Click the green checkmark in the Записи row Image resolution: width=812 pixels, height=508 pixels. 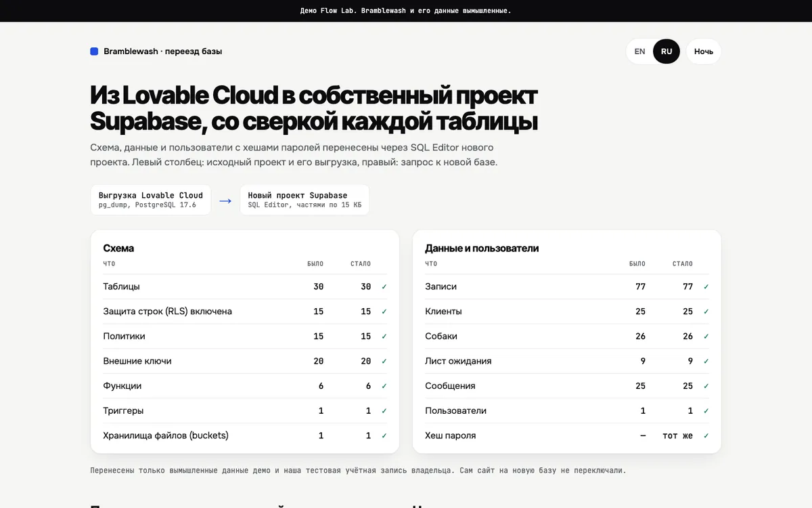tap(706, 287)
